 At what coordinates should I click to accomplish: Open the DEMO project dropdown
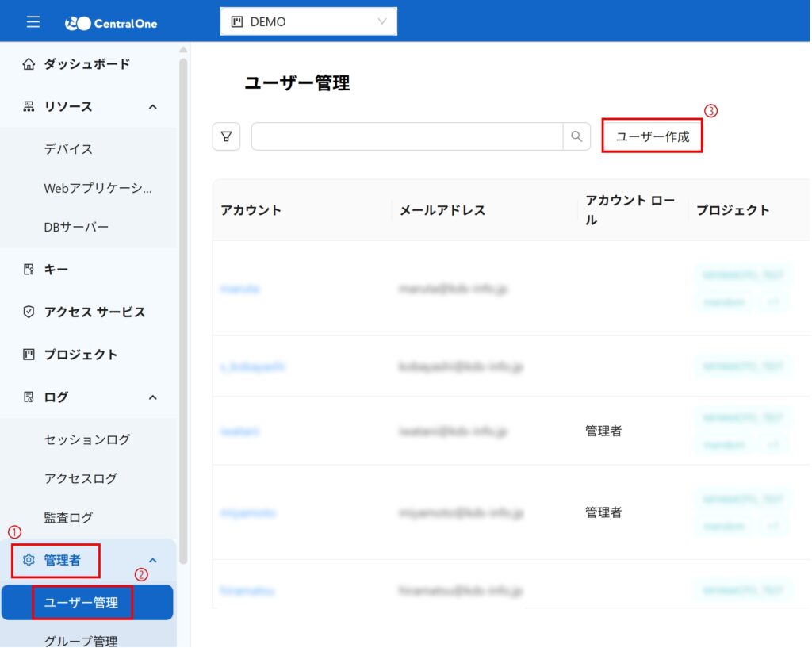308,22
